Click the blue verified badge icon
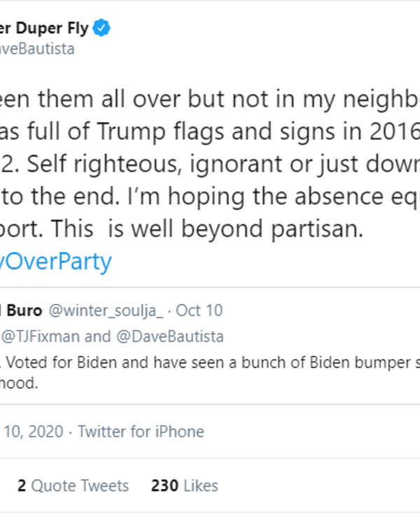 point(102,29)
